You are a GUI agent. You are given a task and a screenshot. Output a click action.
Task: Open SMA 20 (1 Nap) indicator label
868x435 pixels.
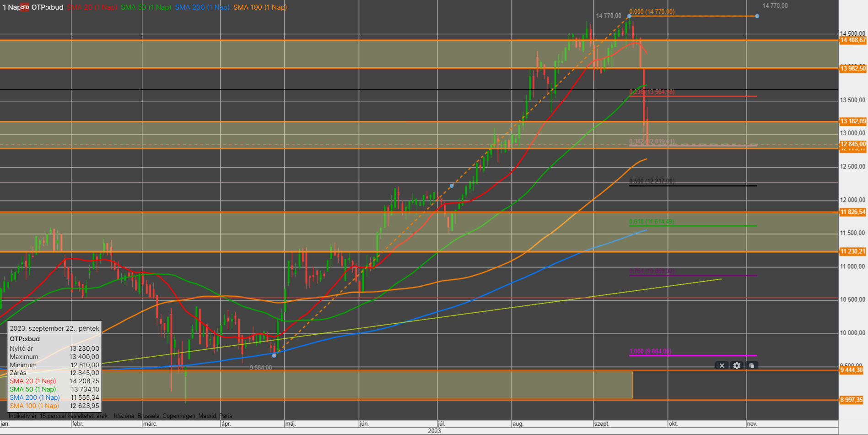tap(92, 7)
